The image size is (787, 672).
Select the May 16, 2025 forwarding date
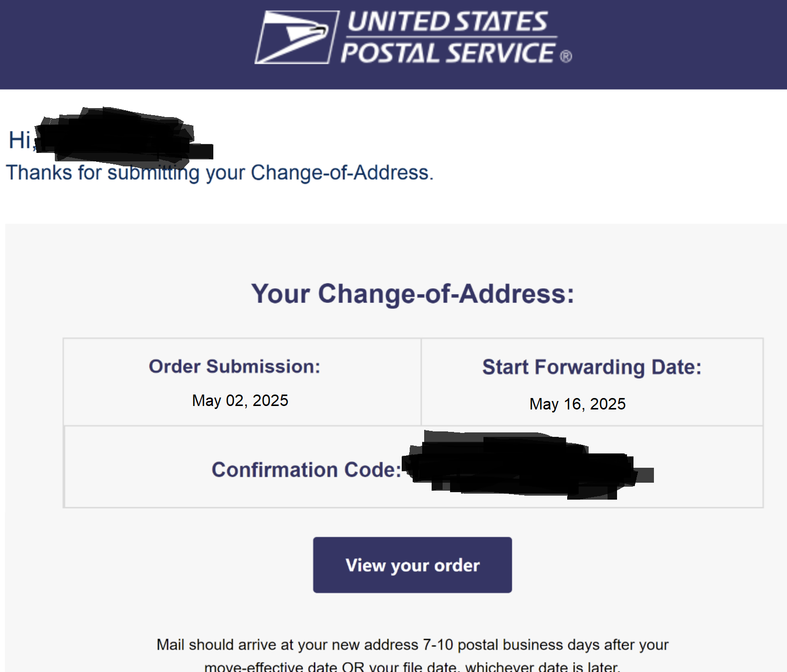pyautogui.click(x=577, y=404)
